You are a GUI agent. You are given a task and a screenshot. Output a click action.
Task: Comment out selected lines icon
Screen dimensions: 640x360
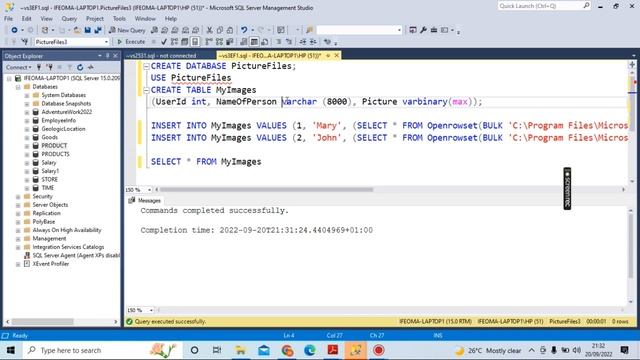point(279,42)
